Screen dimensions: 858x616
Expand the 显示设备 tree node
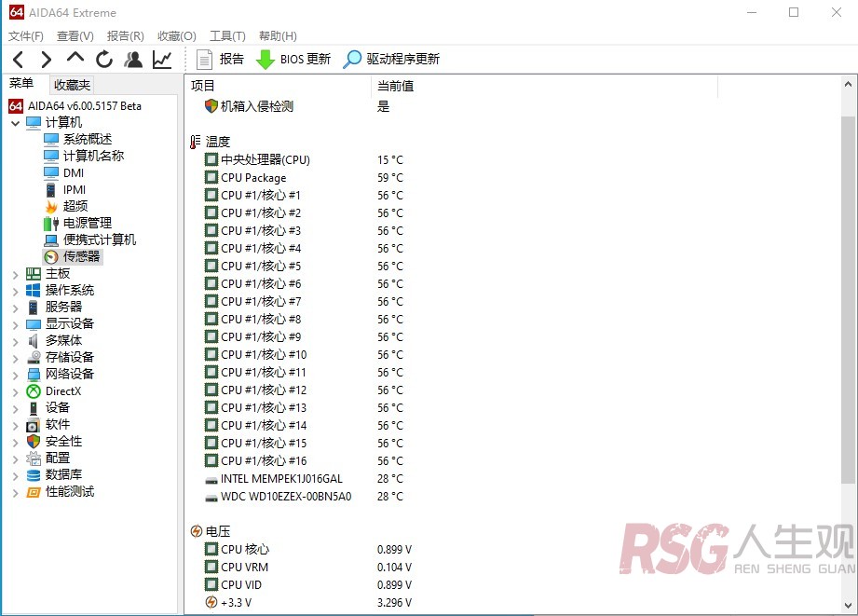point(15,325)
